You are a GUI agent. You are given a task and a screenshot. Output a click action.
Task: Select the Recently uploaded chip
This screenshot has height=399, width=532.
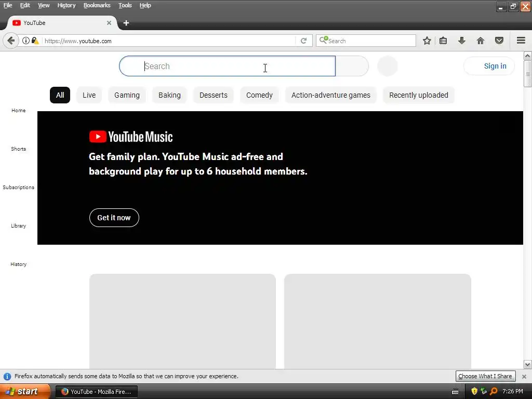point(419,95)
